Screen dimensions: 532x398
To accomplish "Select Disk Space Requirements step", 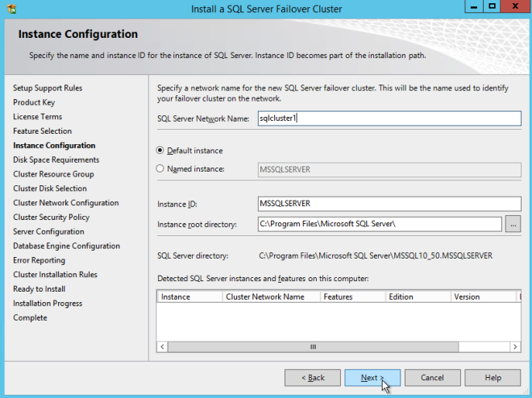I will [x=56, y=160].
